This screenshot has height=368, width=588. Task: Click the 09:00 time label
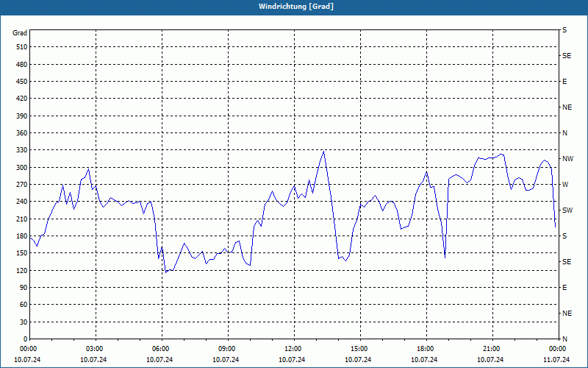(x=227, y=348)
